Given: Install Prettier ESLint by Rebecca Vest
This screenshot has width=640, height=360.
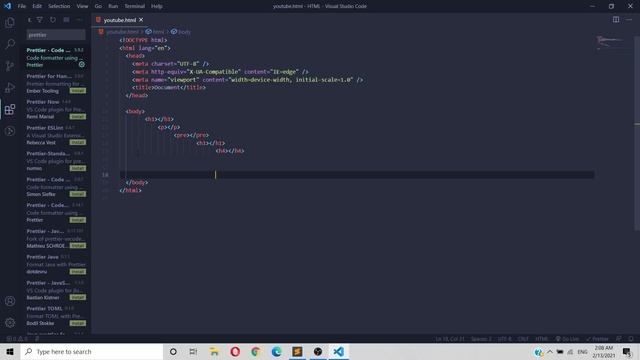Looking at the screenshot, I should (78, 142).
